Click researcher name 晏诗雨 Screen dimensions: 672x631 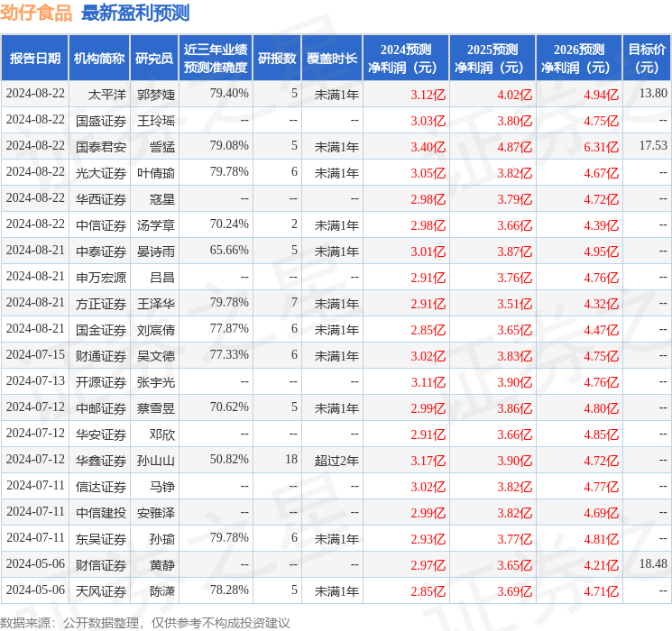pos(156,251)
